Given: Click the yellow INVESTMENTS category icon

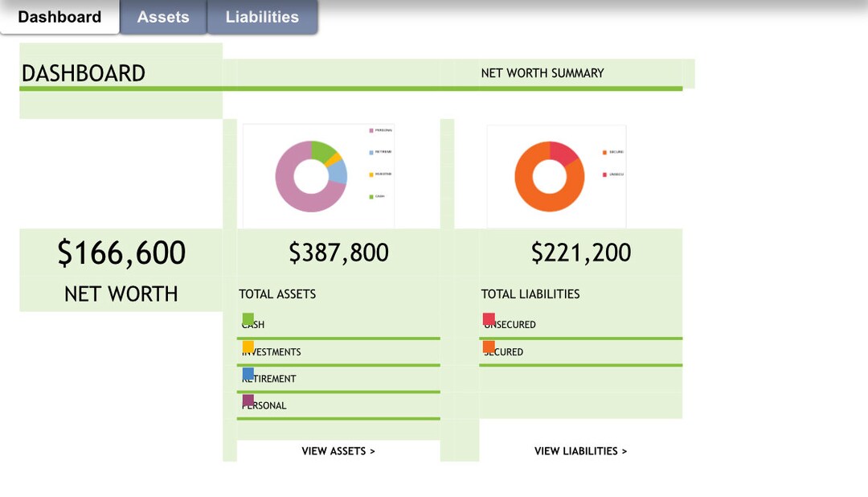Looking at the screenshot, I should (248, 346).
